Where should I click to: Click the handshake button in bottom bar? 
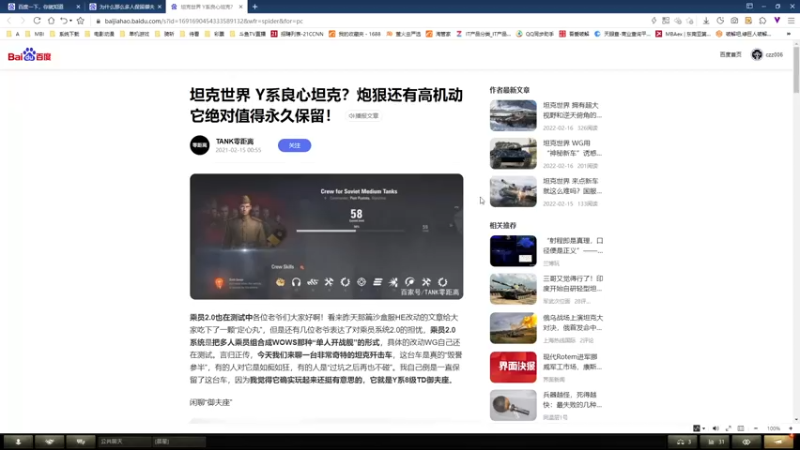(x=49, y=441)
